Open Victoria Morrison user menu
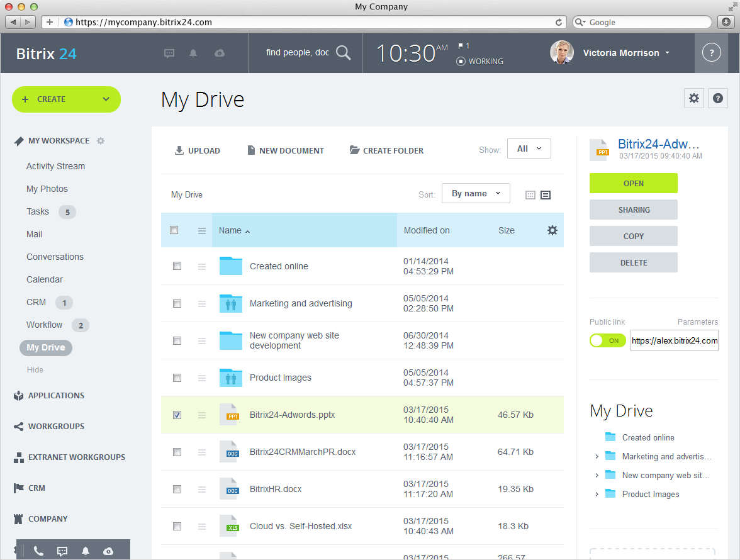 [x=625, y=53]
